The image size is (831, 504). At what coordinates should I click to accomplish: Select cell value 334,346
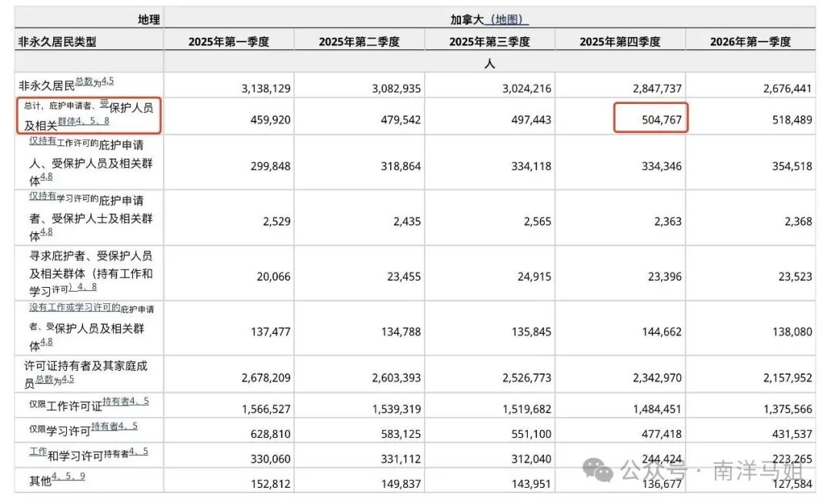click(662, 166)
